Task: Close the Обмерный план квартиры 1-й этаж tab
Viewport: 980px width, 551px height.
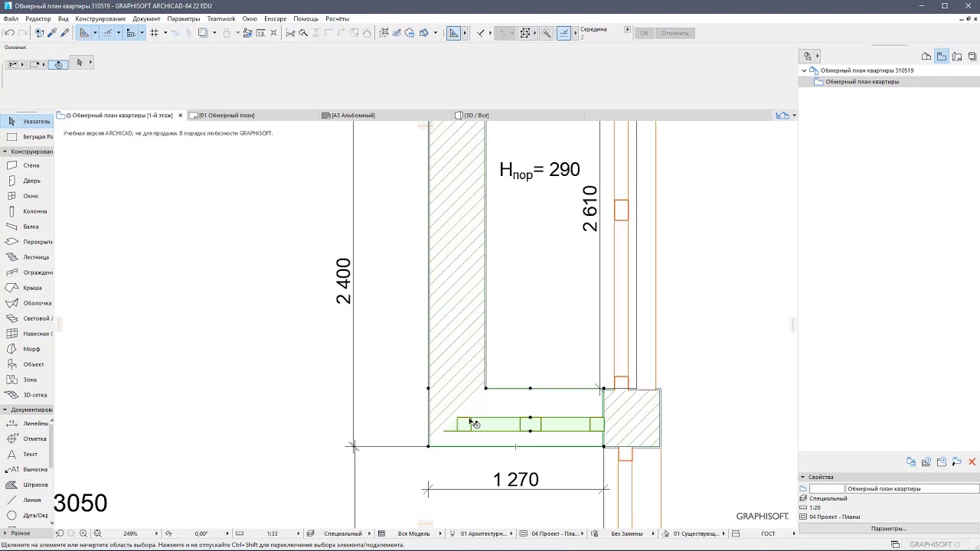Action: click(x=180, y=116)
